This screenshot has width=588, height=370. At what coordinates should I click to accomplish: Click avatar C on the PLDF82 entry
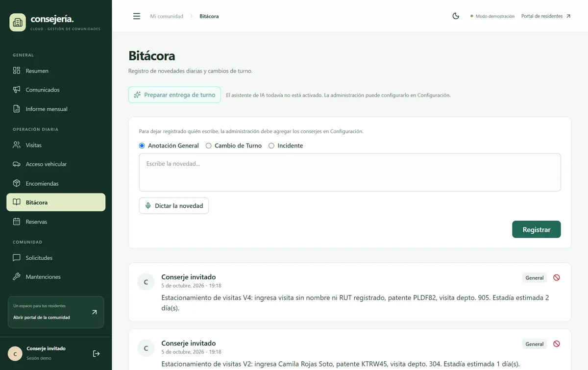pyautogui.click(x=146, y=282)
